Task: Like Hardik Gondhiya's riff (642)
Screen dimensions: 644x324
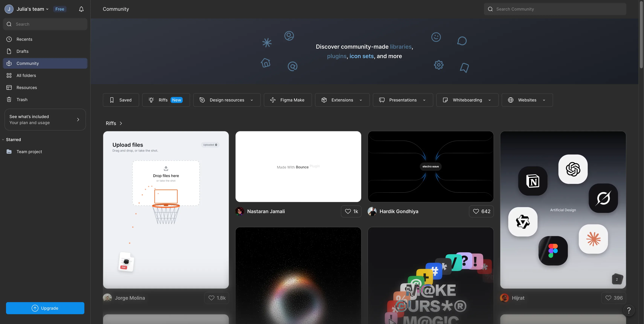Action: point(481,211)
